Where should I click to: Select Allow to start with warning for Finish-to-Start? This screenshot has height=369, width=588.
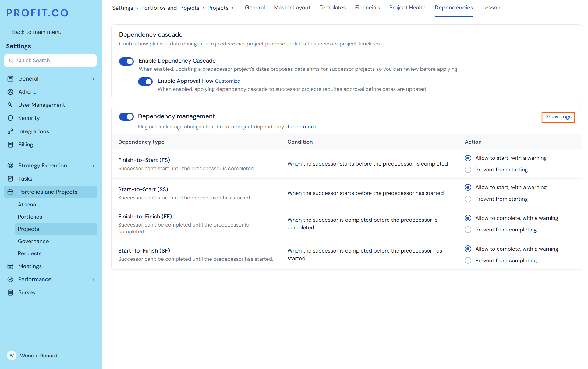[x=468, y=158]
